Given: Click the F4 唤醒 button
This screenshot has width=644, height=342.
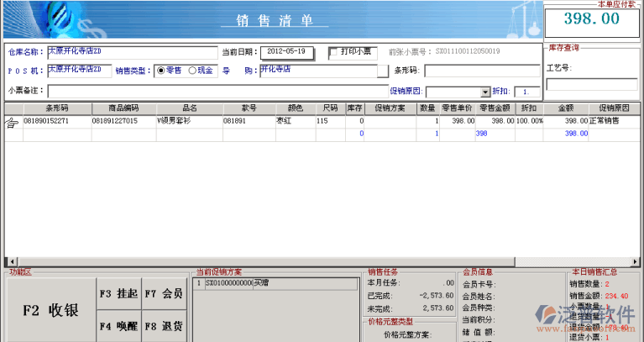Looking at the screenshot, I should tap(118, 326).
